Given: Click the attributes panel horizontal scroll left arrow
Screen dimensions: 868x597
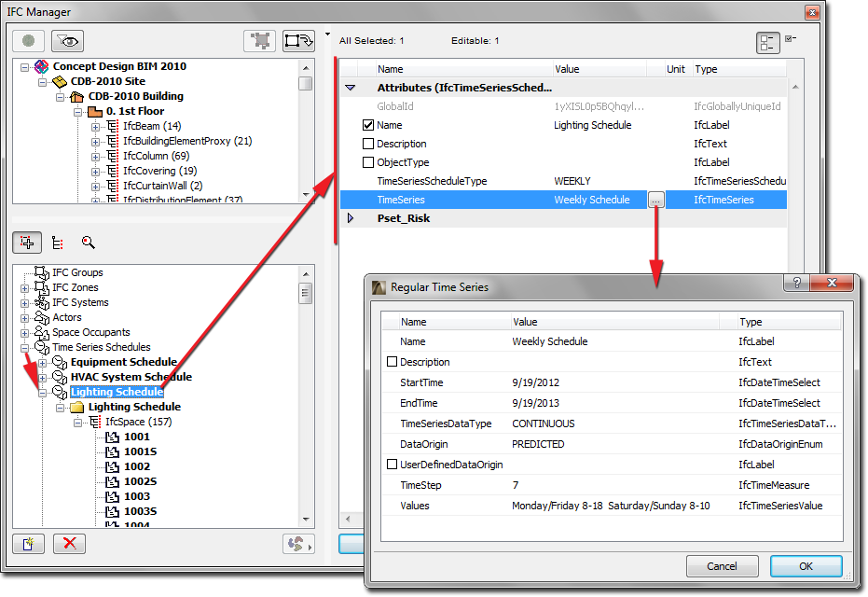Looking at the screenshot, I should click(x=348, y=519).
